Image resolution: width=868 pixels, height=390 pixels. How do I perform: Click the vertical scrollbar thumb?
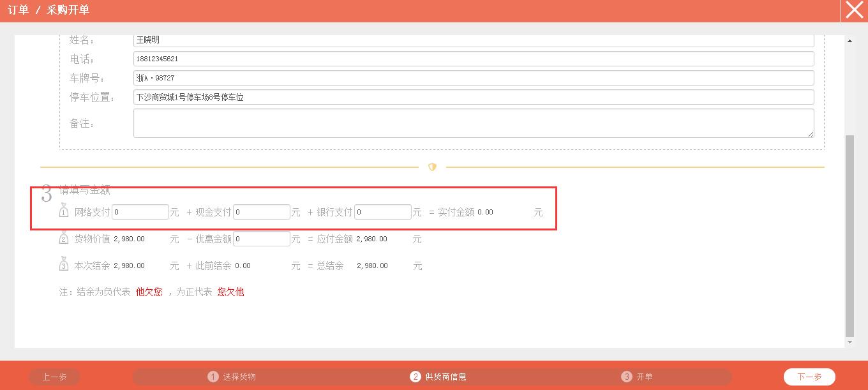(849, 235)
